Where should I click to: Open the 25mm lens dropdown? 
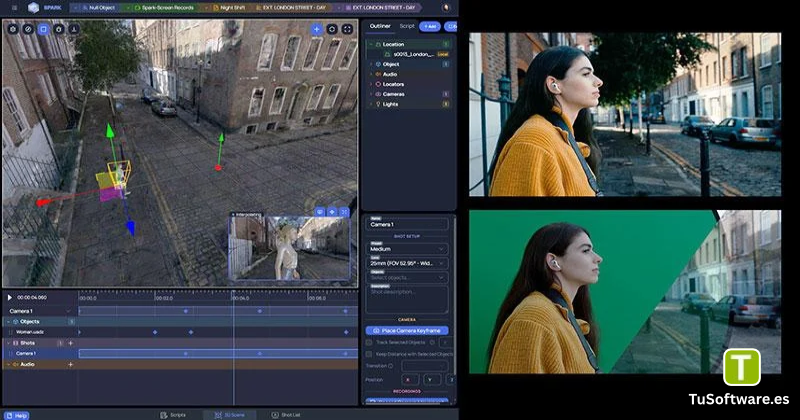click(x=407, y=263)
